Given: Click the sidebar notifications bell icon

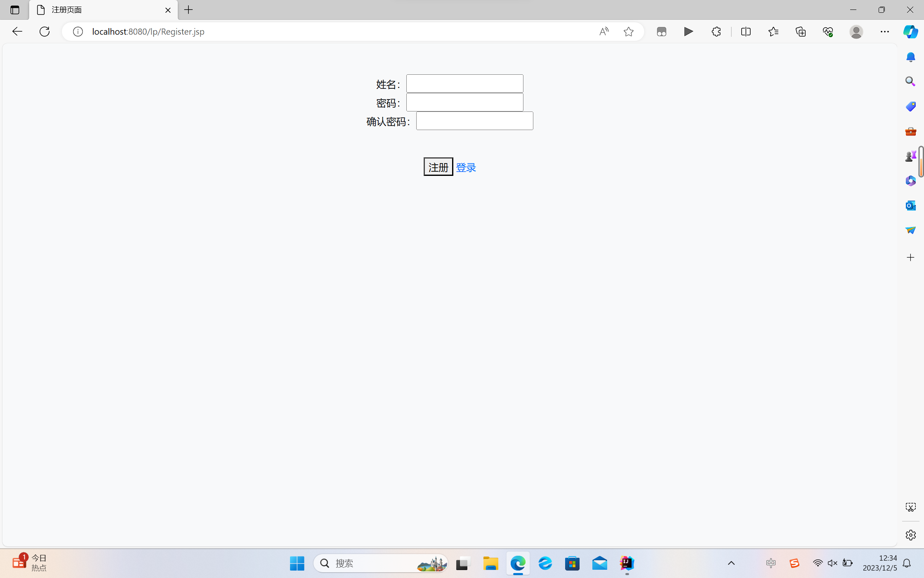Looking at the screenshot, I should [910, 57].
